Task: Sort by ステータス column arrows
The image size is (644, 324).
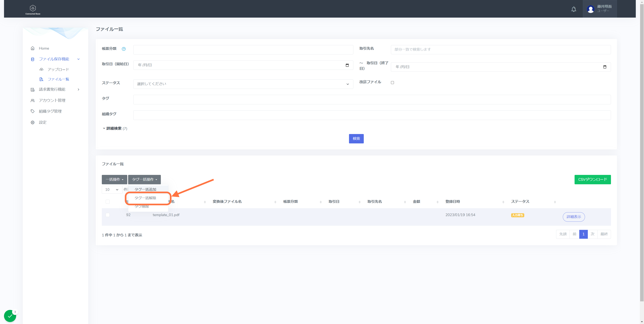Action: click(x=555, y=202)
